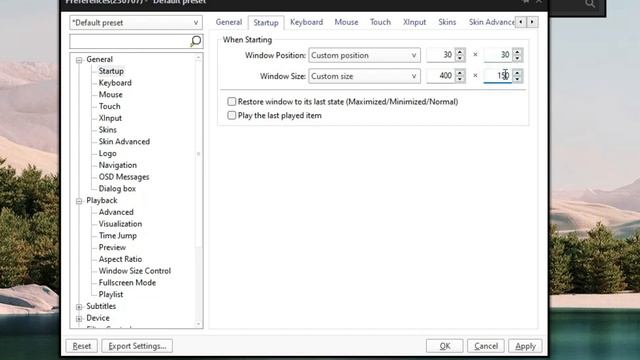
Task: Open the Mouse tab
Action: coord(346,22)
